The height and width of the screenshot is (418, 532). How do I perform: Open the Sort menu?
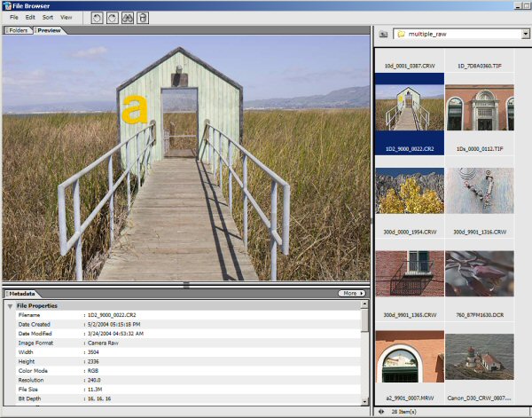[x=48, y=18]
